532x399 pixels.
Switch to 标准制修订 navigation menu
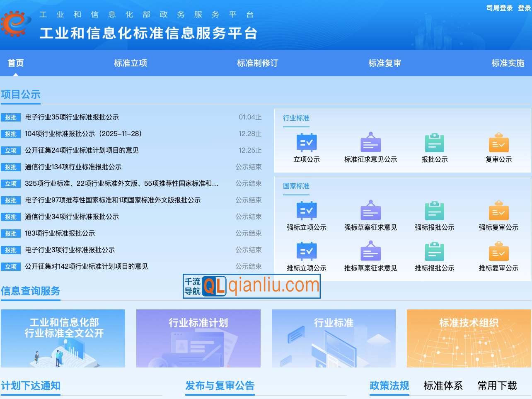tap(257, 63)
